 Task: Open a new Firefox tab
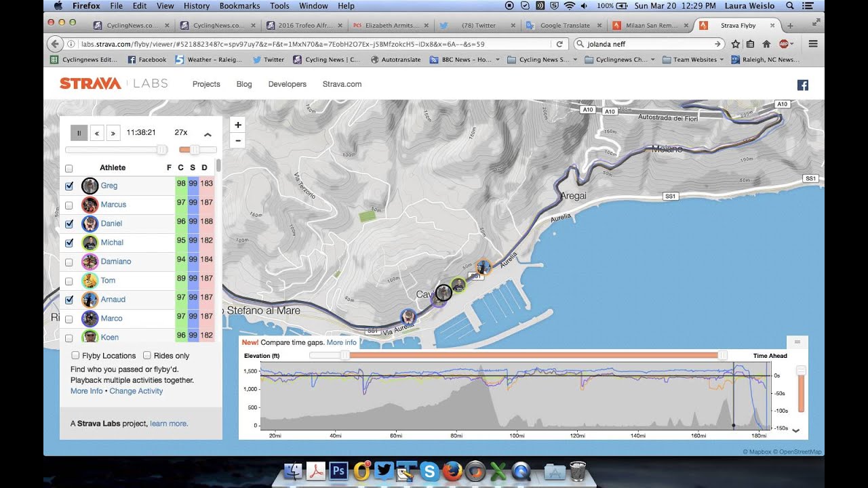pyautogui.click(x=790, y=26)
